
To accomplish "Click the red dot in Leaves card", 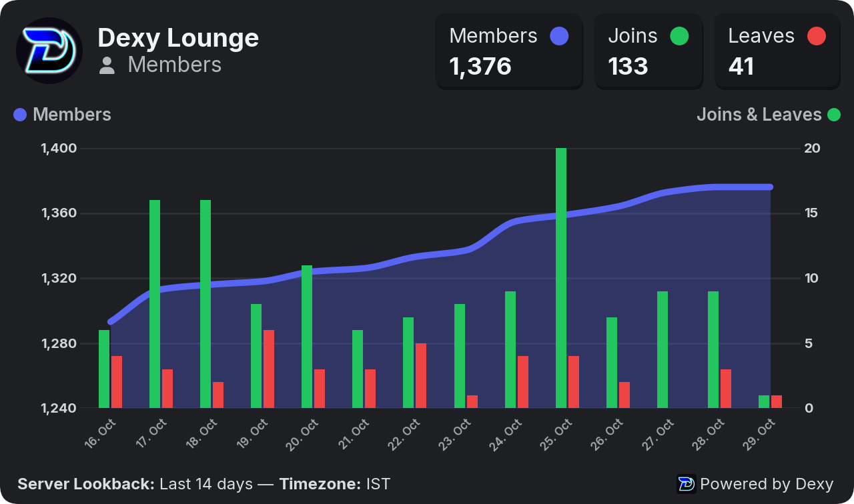I will [x=817, y=36].
